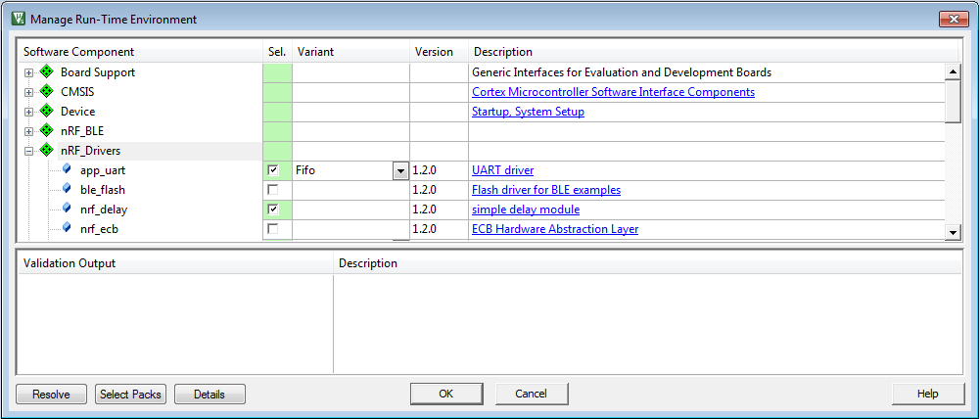980x419 pixels.
Task: Check the ble_flash checkbox
Action: (272, 190)
